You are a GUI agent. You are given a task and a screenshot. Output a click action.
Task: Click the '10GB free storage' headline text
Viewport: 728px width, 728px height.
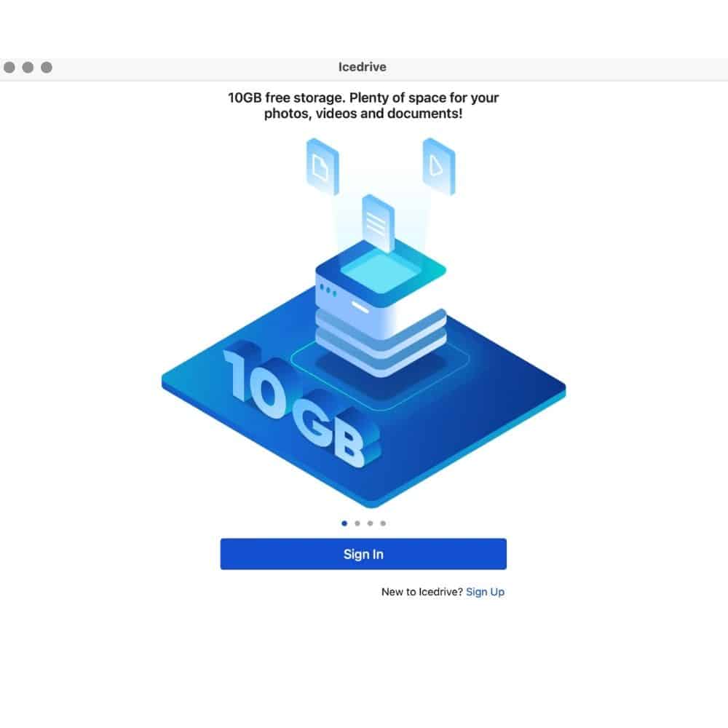363,106
